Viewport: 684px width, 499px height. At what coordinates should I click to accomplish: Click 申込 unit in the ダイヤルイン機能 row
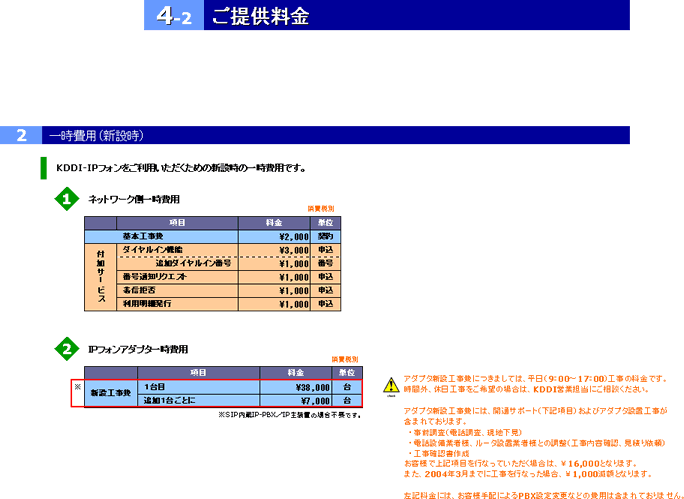[325, 250]
